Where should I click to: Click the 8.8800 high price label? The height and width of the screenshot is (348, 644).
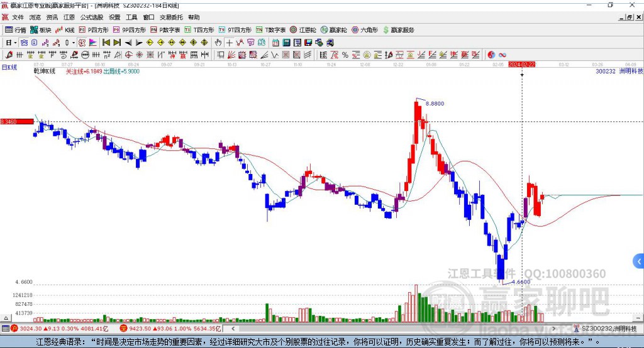point(435,104)
